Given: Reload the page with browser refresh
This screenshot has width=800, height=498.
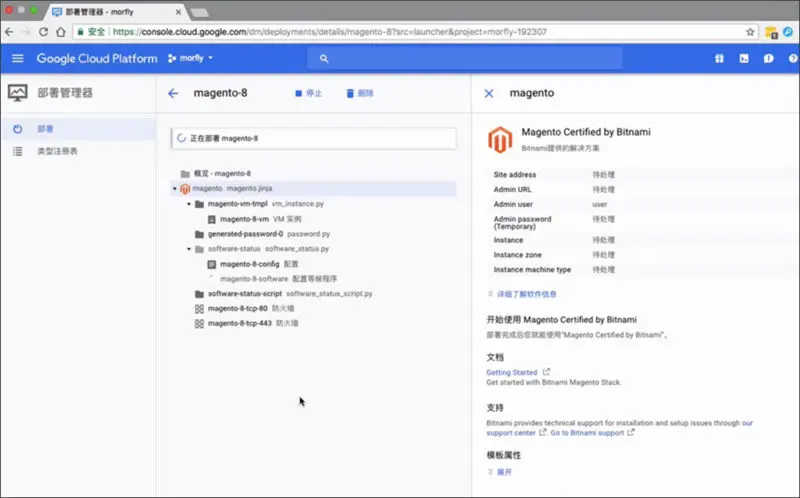Looking at the screenshot, I should [x=43, y=32].
